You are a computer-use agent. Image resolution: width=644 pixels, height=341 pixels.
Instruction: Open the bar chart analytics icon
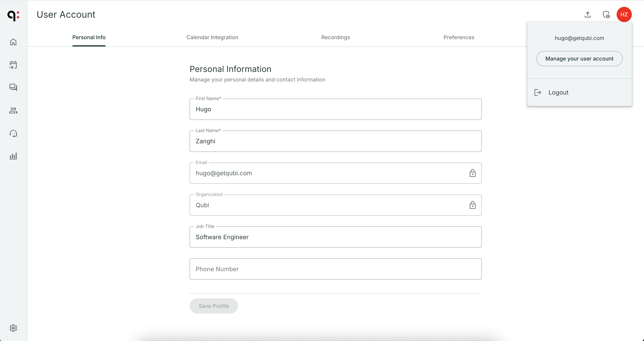(13, 156)
